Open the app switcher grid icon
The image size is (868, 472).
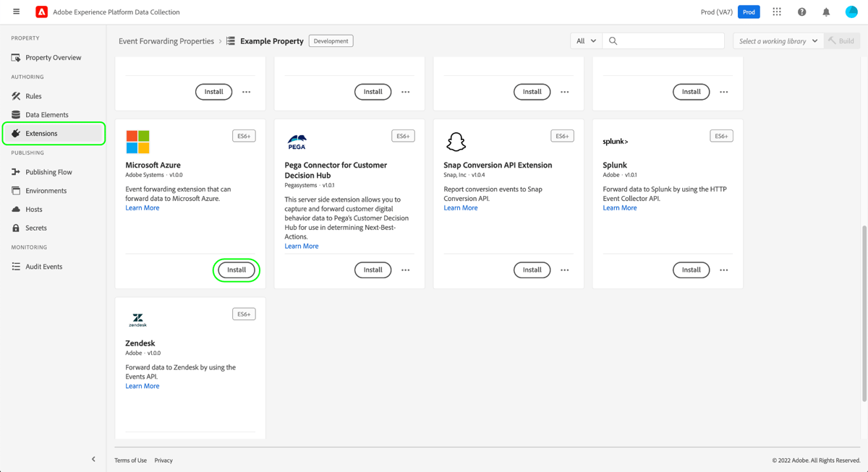tap(777, 12)
